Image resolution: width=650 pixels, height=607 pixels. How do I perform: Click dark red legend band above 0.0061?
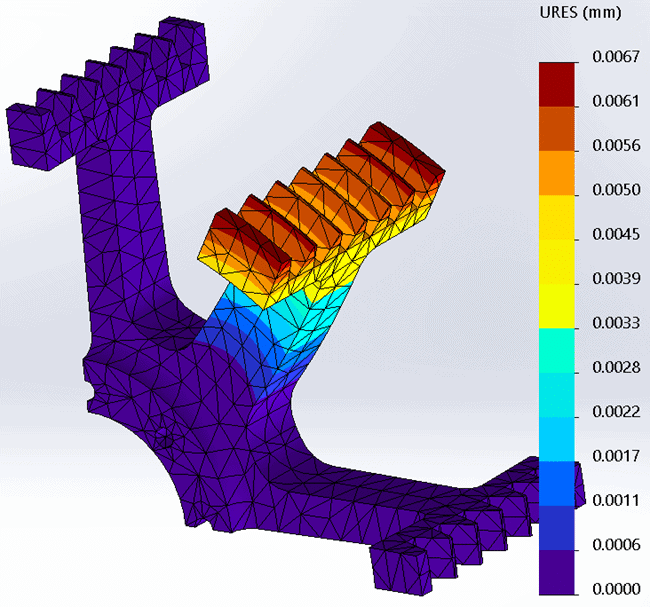557,85
